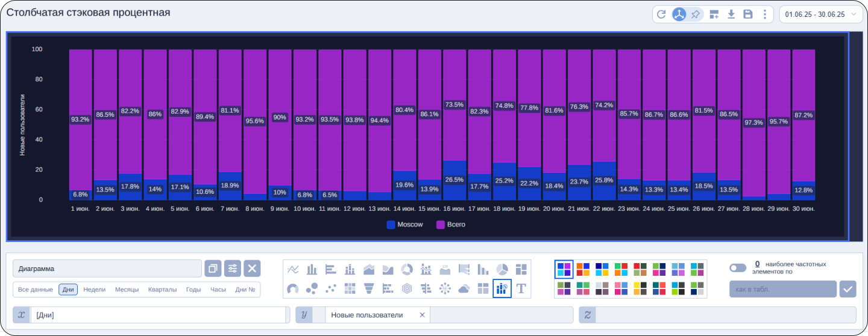The image size is (868, 336).
Task: Select the line chart type icon
Action: pyautogui.click(x=294, y=269)
